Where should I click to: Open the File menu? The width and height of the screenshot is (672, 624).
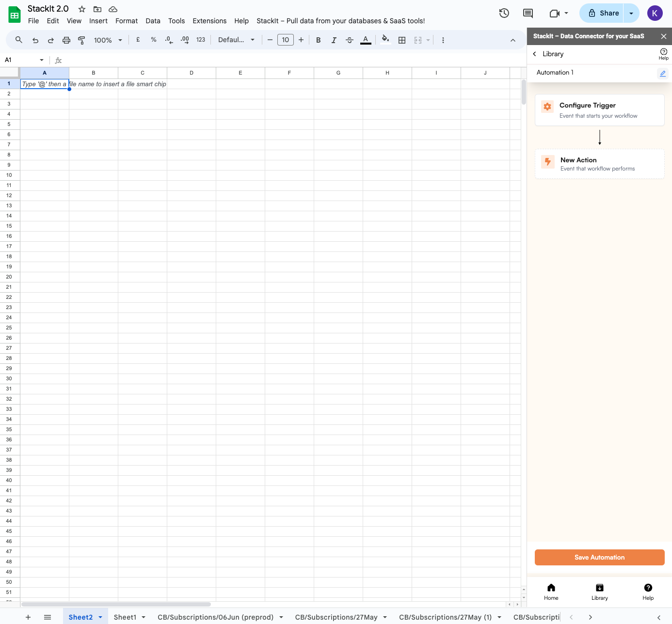point(33,21)
